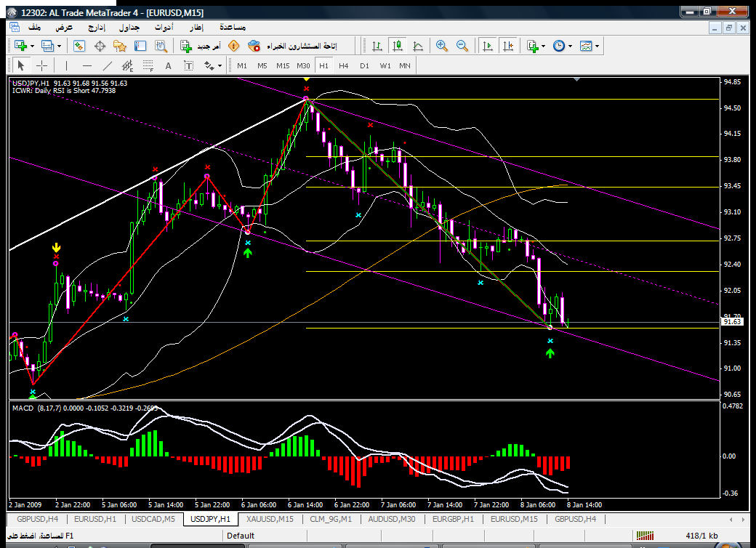This screenshot has height=548, width=756.
Task: Open the Indicators list dropdown arrow
Action: pyautogui.click(x=543, y=46)
